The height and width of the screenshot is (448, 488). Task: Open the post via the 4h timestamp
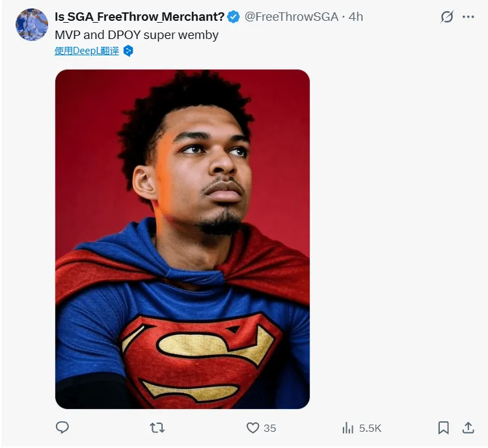(356, 17)
